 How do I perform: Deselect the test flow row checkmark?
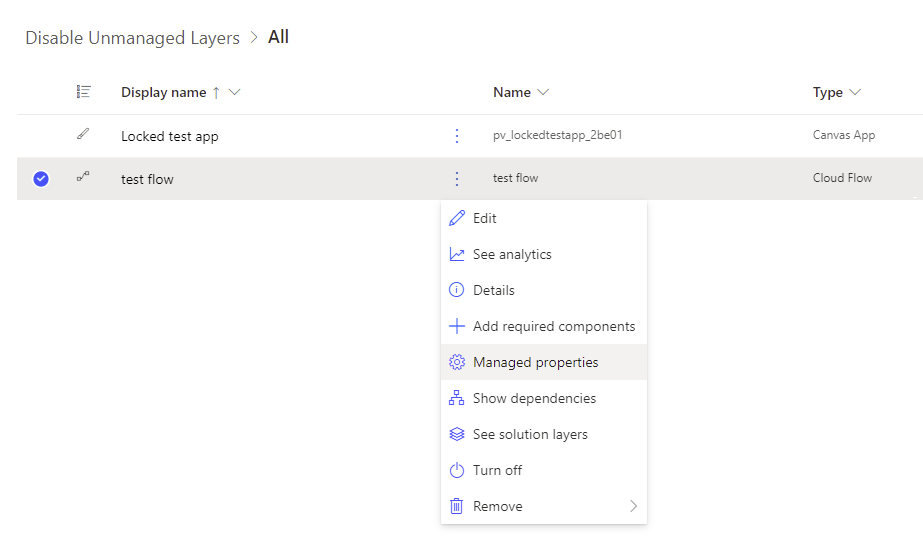coord(41,178)
